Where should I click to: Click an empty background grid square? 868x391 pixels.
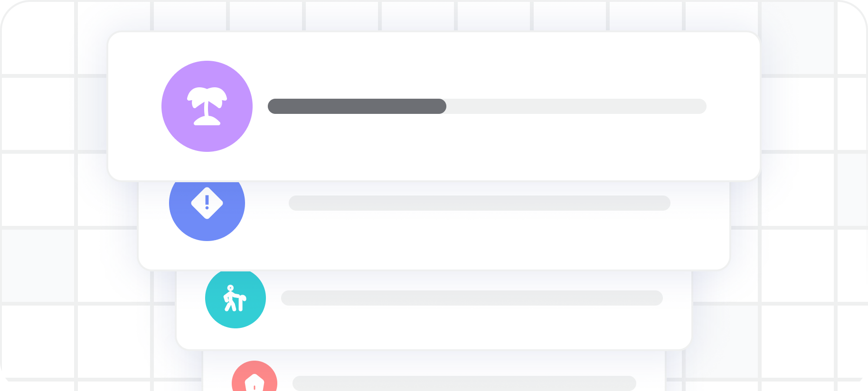38,114
